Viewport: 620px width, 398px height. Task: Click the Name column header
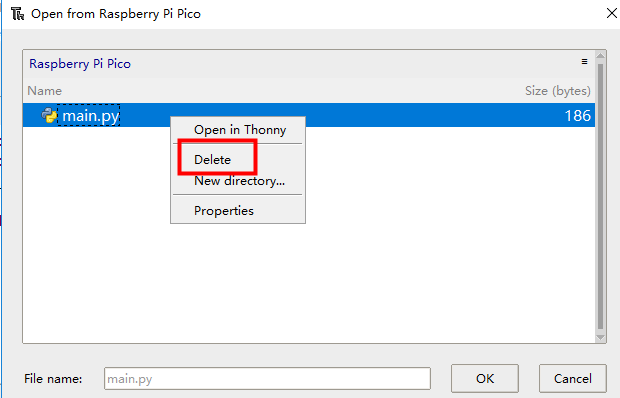pyautogui.click(x=45, y=91)
